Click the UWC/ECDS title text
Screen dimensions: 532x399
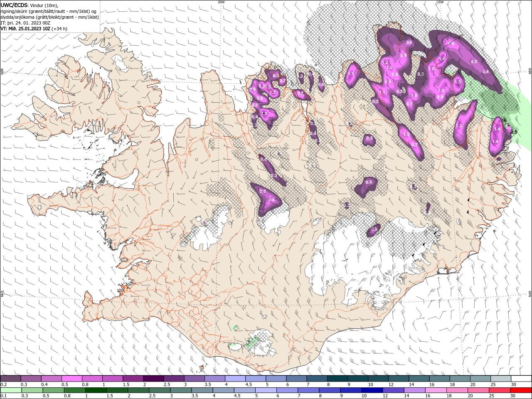[15, 5]
